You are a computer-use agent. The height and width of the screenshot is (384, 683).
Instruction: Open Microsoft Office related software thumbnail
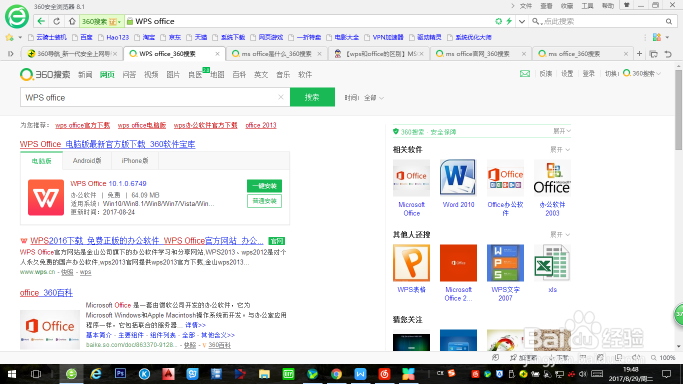click(x=411, y=178)
